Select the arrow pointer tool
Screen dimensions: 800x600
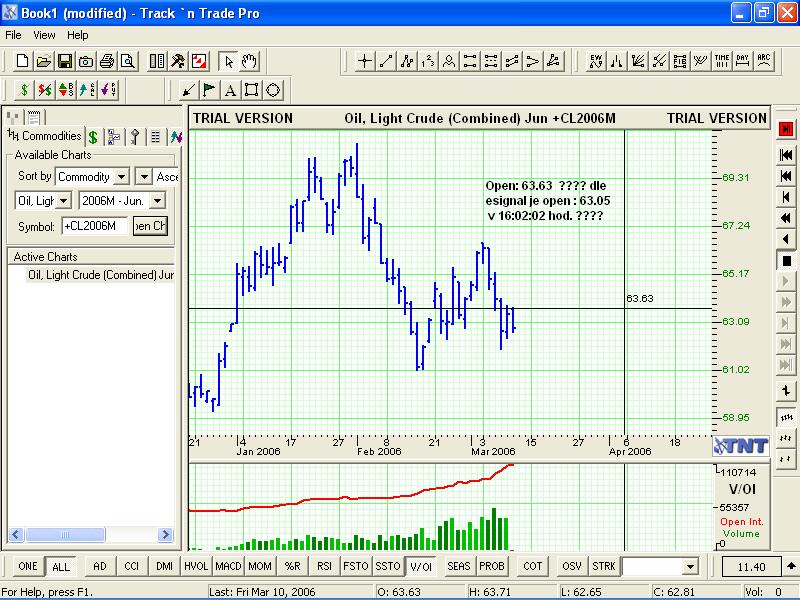[x=229, y=62]
